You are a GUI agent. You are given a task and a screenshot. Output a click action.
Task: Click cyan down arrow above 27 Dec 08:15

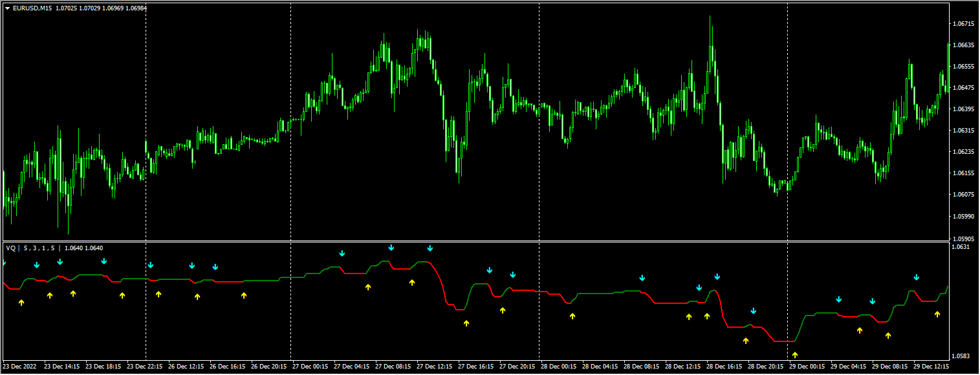tap(391, 248)
